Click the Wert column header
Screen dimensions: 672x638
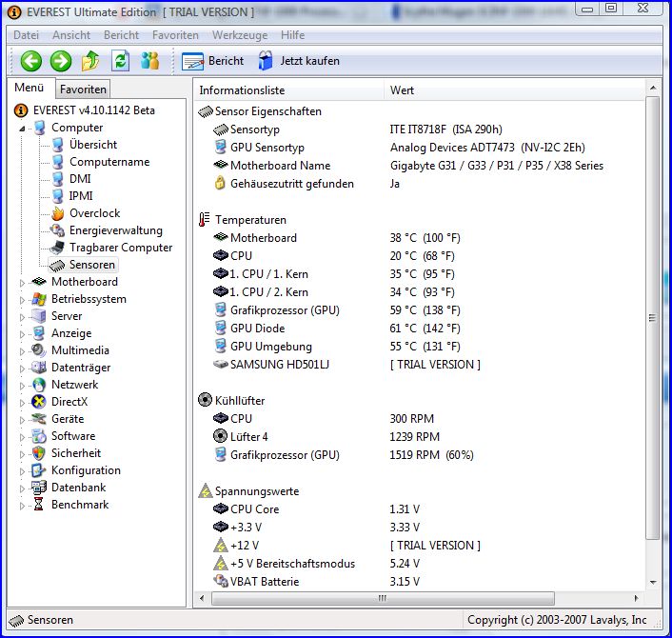coord(514,90)
